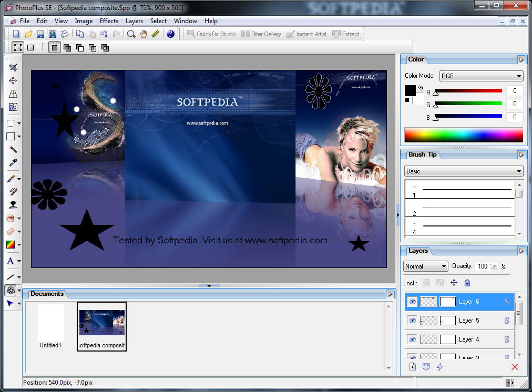Toggle the lock all padlock icon
This screenshot has height=392, width=532.
(x=467, y=283)
